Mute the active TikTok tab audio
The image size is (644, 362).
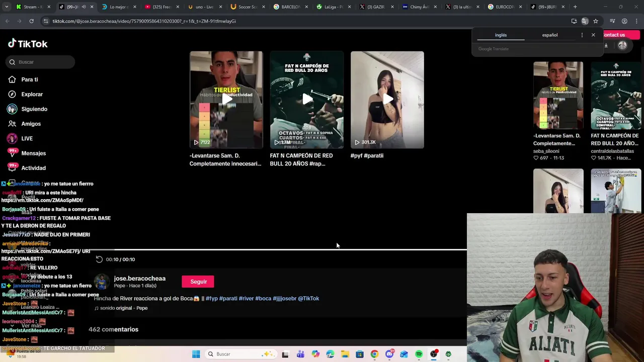[x=84, y=7]
